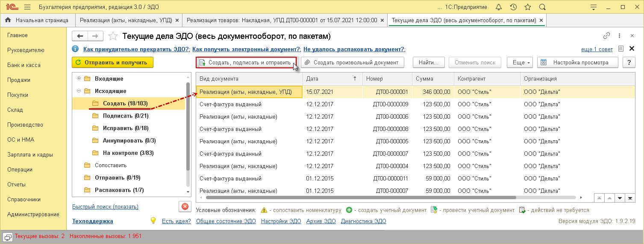This screenshot has width=644, height=244.
Task: Open link Как принудительно прекратить ЭДО?
Action: tap(136, 49)
